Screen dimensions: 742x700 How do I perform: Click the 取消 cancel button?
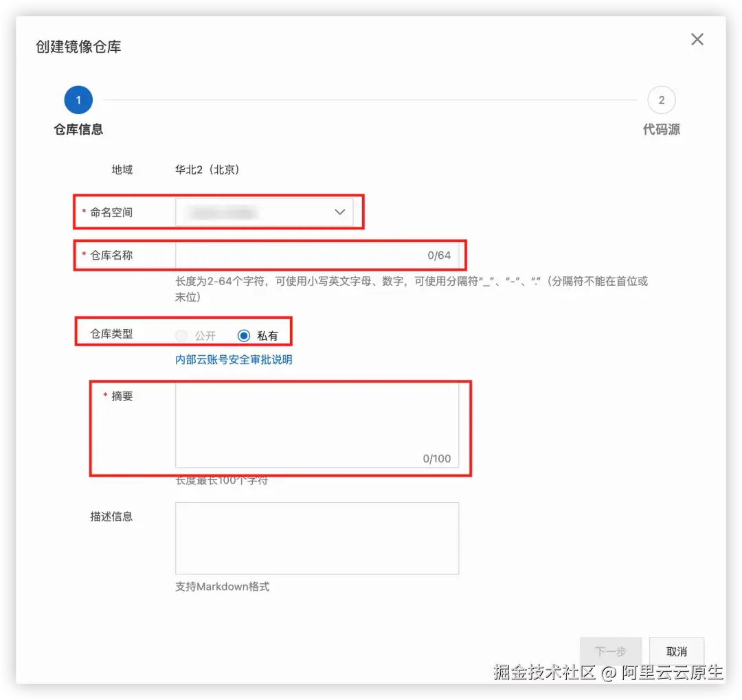(x=676, y=651)
